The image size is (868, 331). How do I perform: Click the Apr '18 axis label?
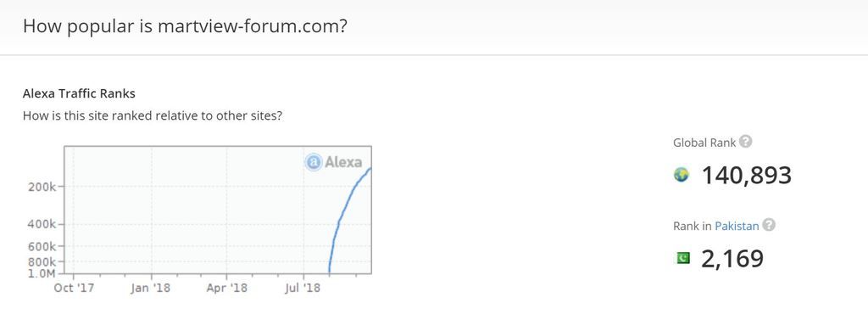[x=226, y=288]
